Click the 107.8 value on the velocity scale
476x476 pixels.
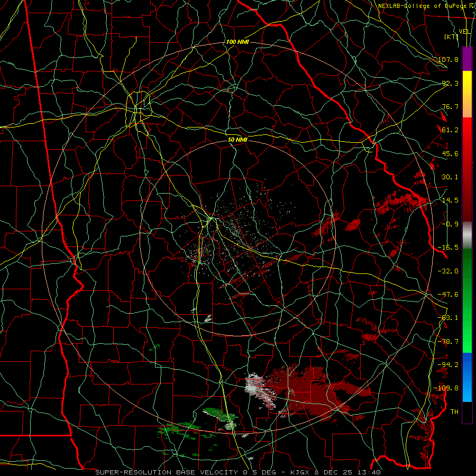(448, 59)
